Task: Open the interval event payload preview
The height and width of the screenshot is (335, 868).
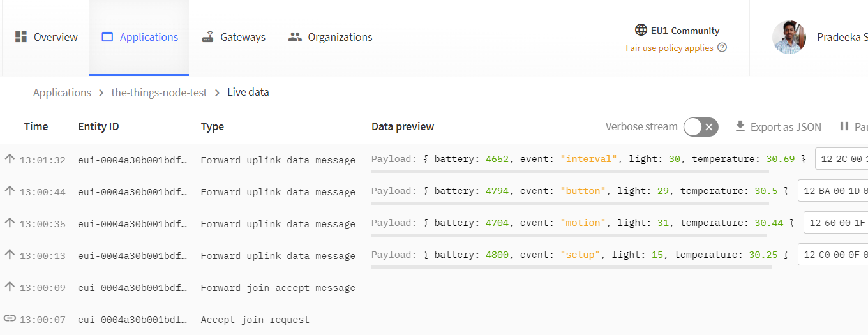Action: pyautogui.click(x=589, y=159)
